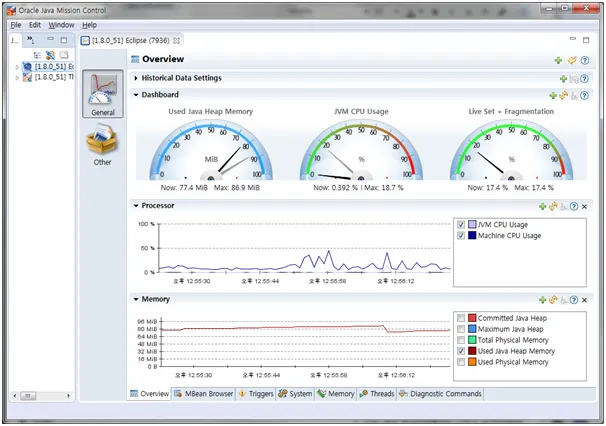606x426 pixels.
Task: Remove the Memory chart with X icon
Action: coord(584,300)
